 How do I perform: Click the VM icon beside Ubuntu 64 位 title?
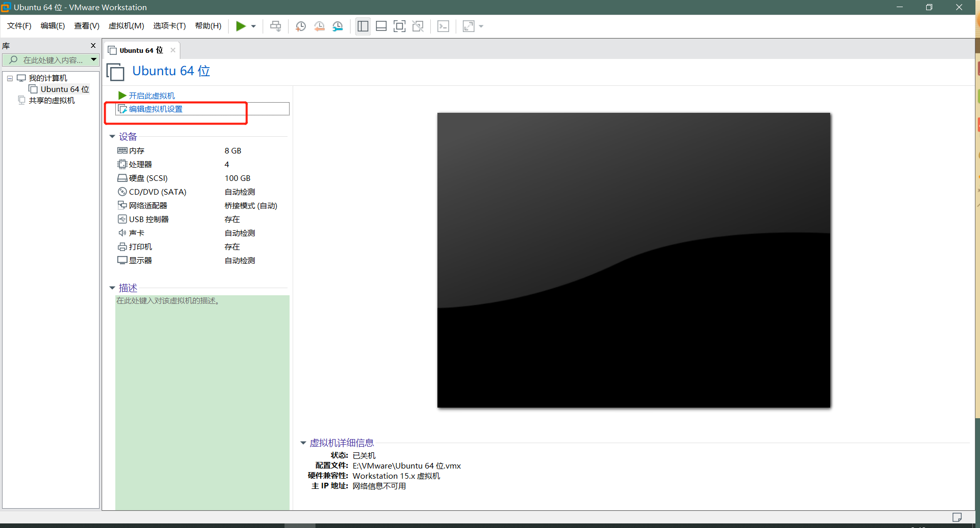coord(115,72)
